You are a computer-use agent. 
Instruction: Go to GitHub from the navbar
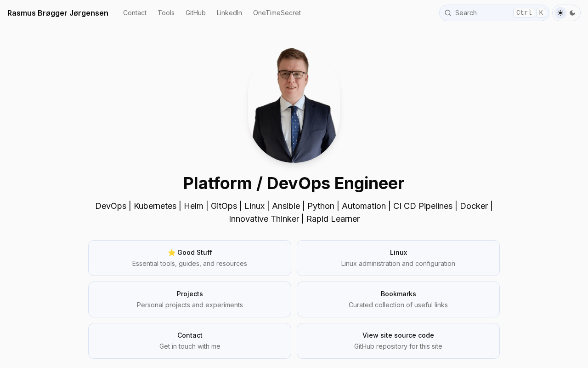[195, 13]
